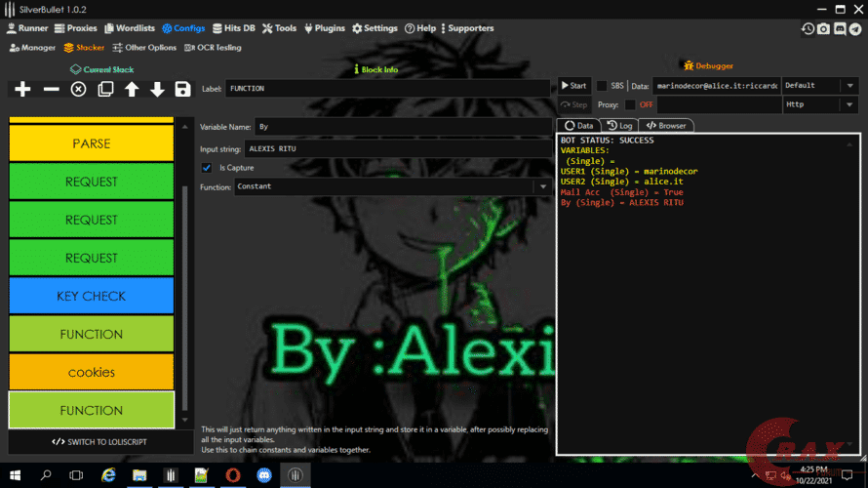Edit the Variable Name field

[x=403, y=127]
